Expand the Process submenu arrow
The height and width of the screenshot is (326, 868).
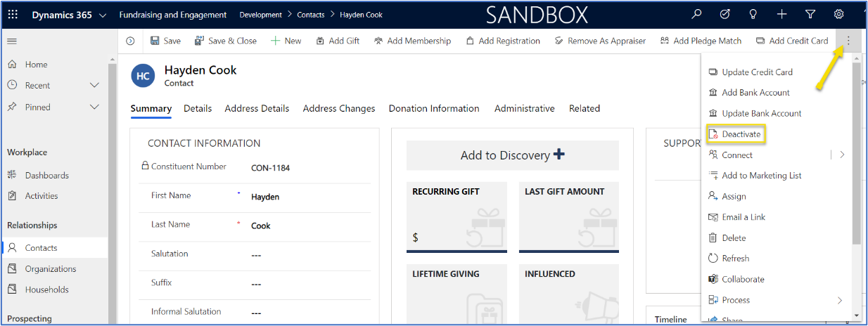pyautogui.click(x=840, y=300)
